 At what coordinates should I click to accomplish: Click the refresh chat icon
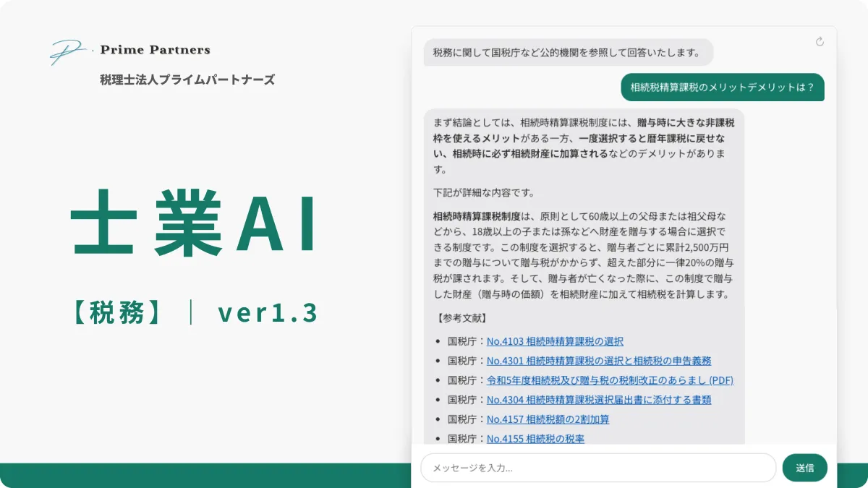tap(820, 42)
